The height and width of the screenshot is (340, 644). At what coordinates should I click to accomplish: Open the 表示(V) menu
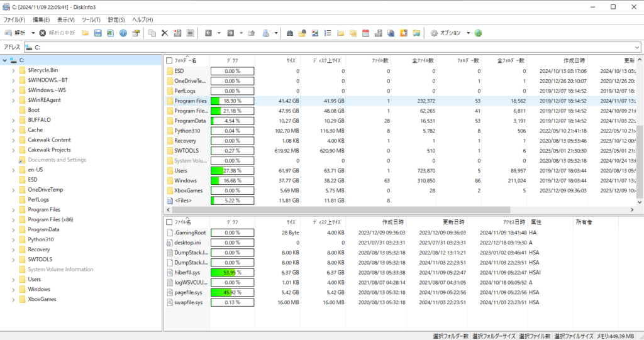pyautogui.click(x=66, y=19)
